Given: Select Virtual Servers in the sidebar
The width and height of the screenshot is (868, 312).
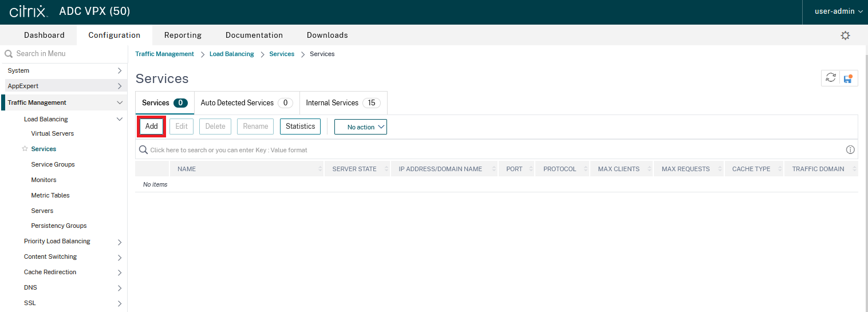Looking at the screenshot, I should (x=52, y=133).
